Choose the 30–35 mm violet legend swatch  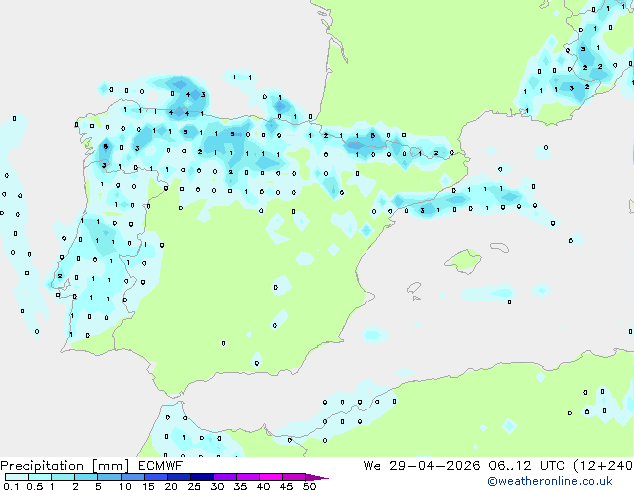225,477
